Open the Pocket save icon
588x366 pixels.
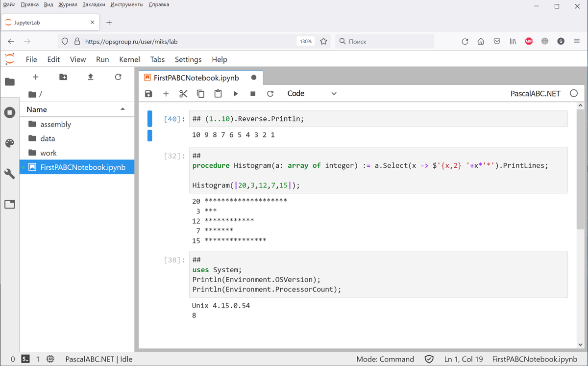[x=497, y=42]
